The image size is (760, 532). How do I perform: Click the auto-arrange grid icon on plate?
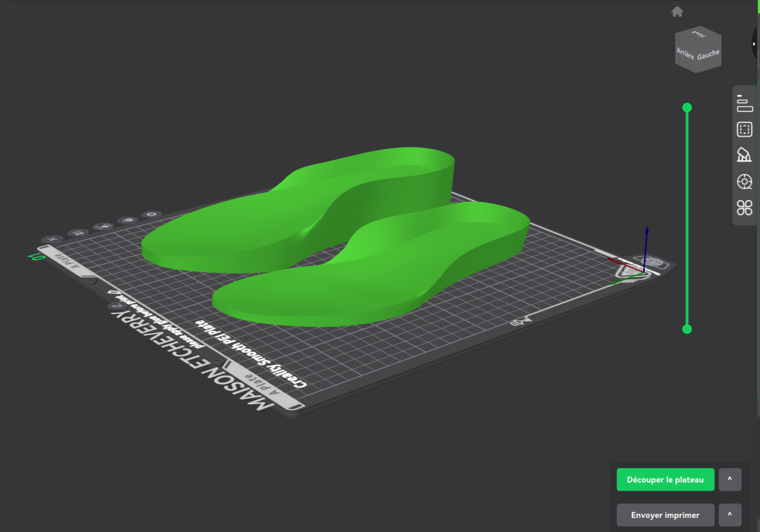point(78,233)
